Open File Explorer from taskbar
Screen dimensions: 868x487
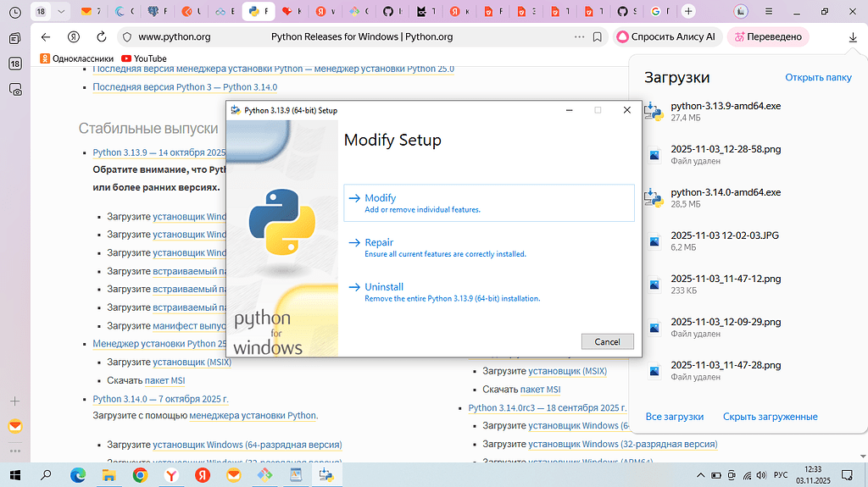coord(108,475)
